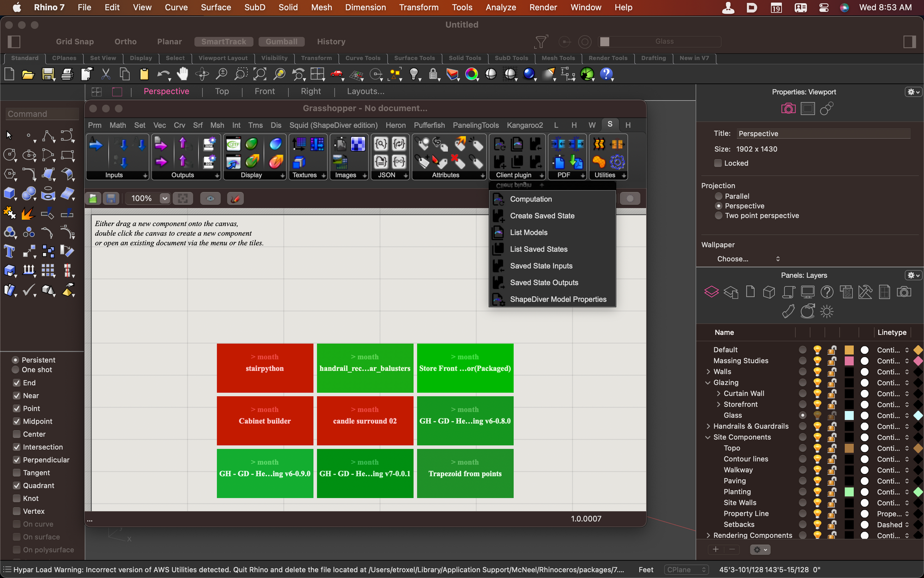Select the Parallel projection radio button
Viewport: 924px width, 578px height.
point(718,196)
